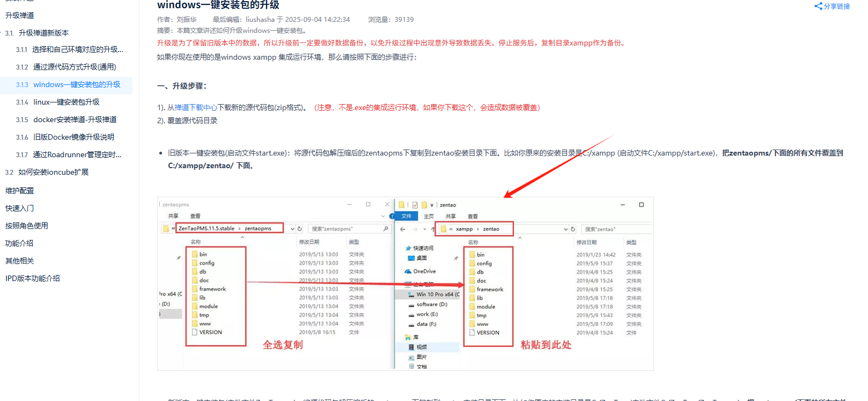
Task: Open the 快速入门 sidebar section
Action: pos(20,208)
